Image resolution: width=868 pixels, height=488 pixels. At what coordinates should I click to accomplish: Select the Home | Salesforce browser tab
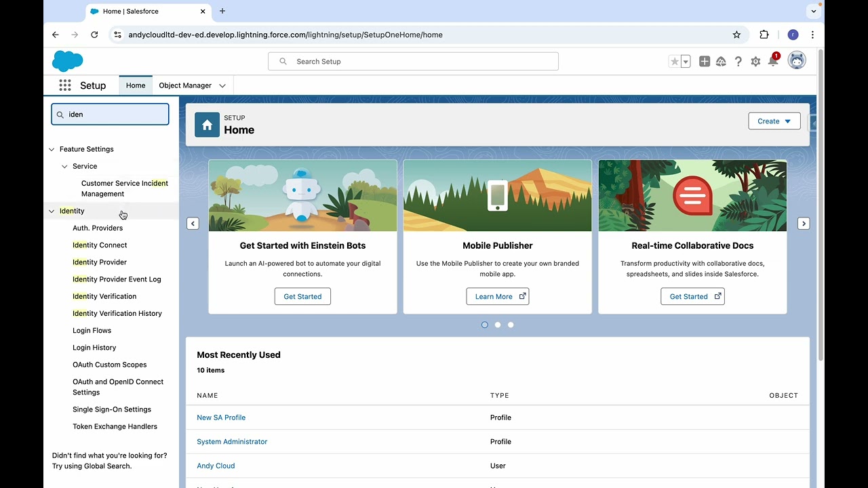click(x=149, y=12)
